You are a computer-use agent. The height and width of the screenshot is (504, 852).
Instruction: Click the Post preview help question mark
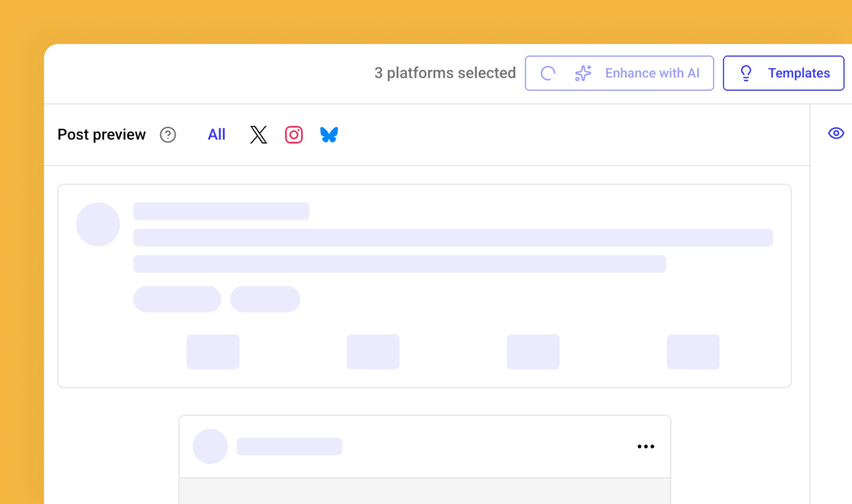coord(168,135)
